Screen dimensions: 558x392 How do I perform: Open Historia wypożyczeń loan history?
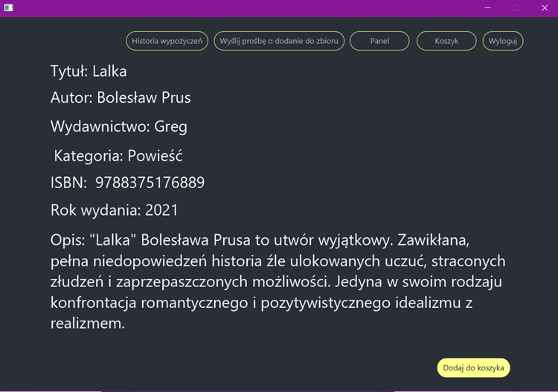(167, 41)
